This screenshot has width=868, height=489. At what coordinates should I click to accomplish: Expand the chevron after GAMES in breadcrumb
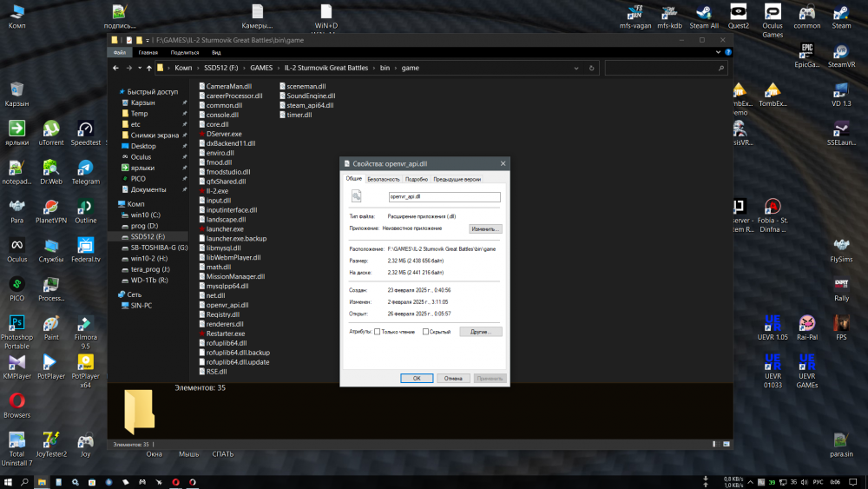pyautogui.click(x=279, y=68)
